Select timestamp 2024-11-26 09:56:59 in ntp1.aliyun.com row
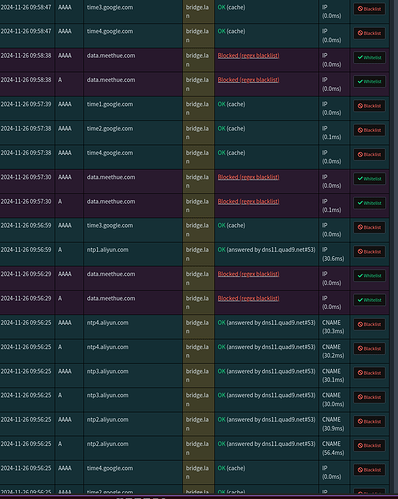This screenshot has width=398, height=499. click(x=26, y=250)
